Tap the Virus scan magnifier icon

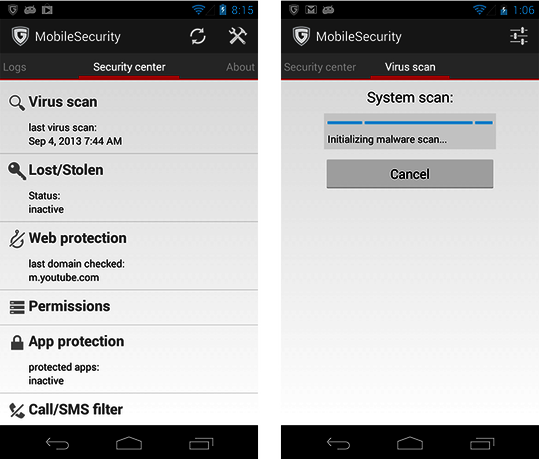click(16, 103)
